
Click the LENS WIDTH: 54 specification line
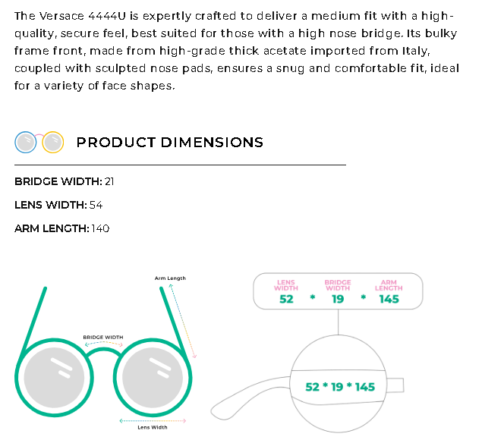coord(58,205)
